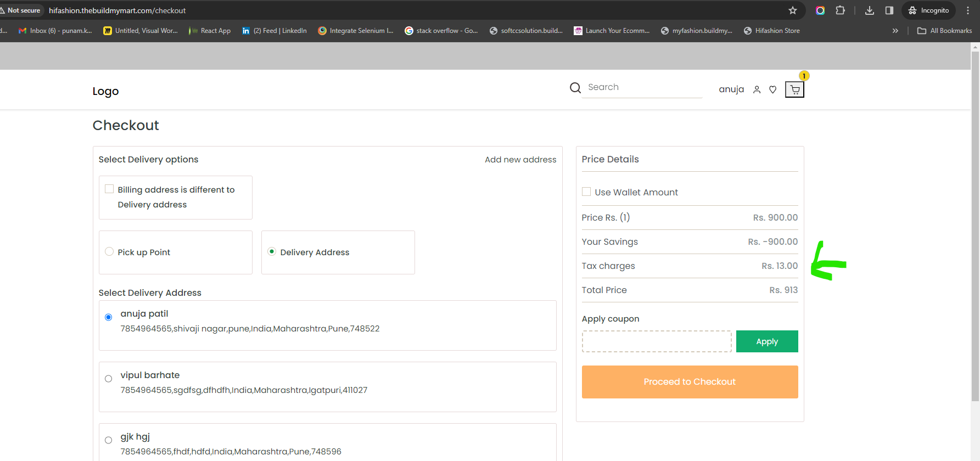Click the Tax charges Rs. 13.00 value
This screenshot has width=980, height=461.
click(780, 266)
